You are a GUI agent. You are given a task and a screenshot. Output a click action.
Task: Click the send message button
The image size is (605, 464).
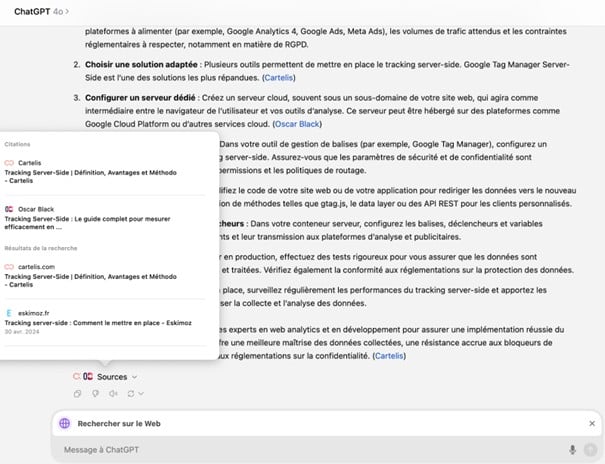pos(590,450)
